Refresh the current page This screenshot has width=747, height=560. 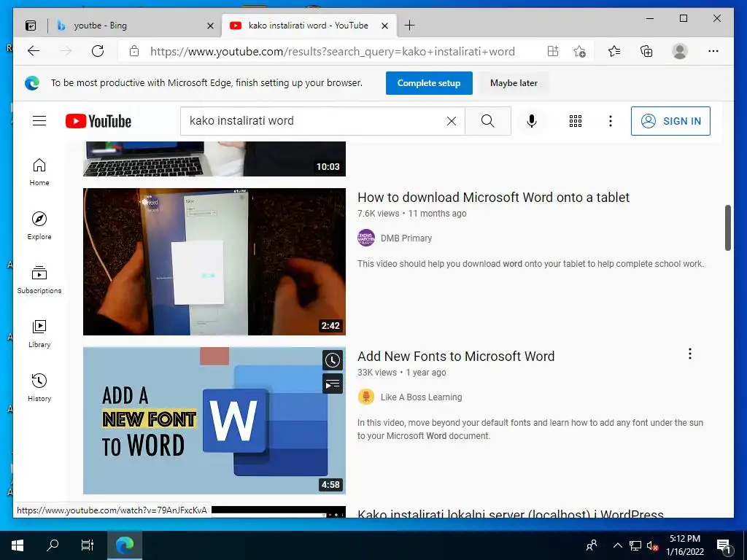point(98,51)
